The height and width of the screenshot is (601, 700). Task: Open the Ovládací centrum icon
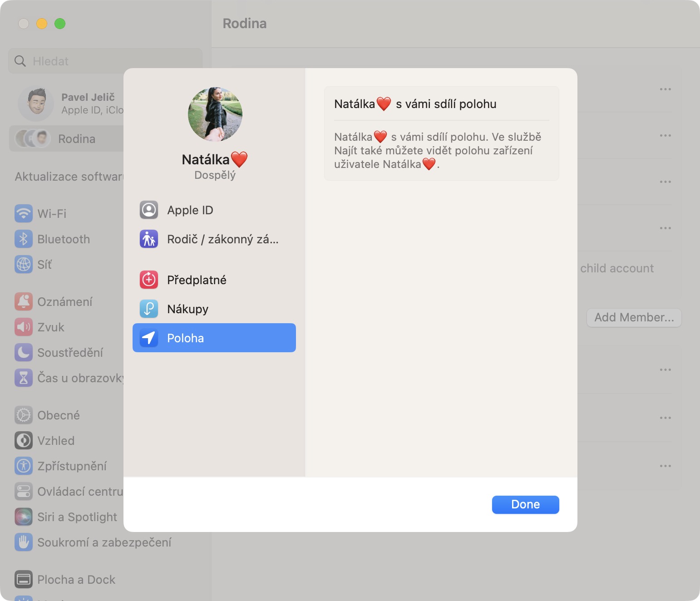click(24, 491)
